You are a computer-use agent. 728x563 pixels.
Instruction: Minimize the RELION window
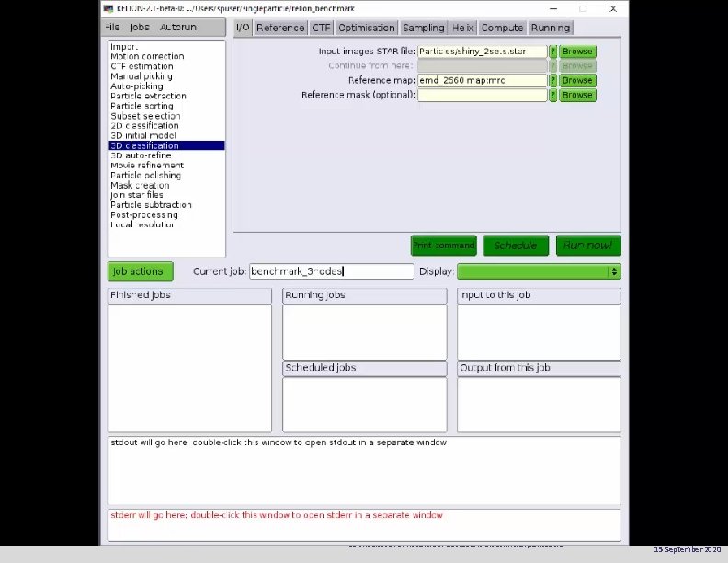(553, 8)
